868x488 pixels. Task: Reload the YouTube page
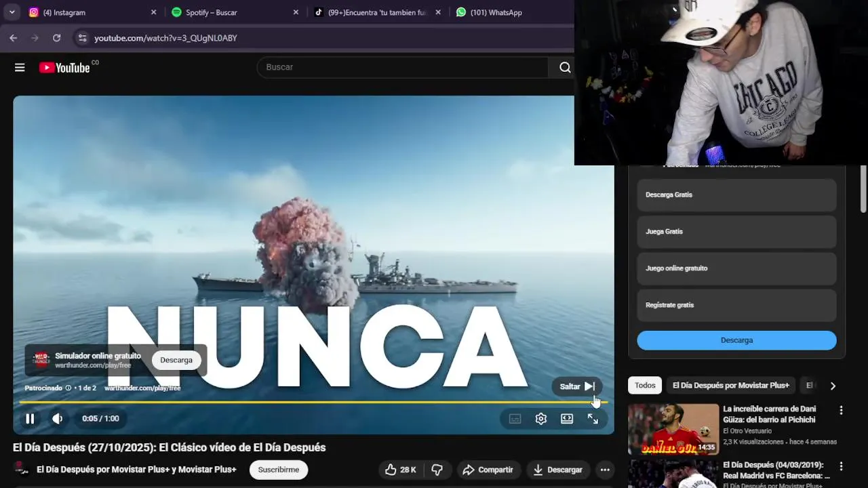coord(56,38)
